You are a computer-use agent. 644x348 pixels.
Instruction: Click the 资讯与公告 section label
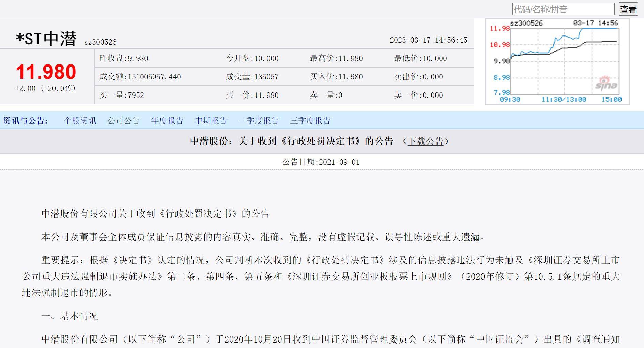[26, 120]
